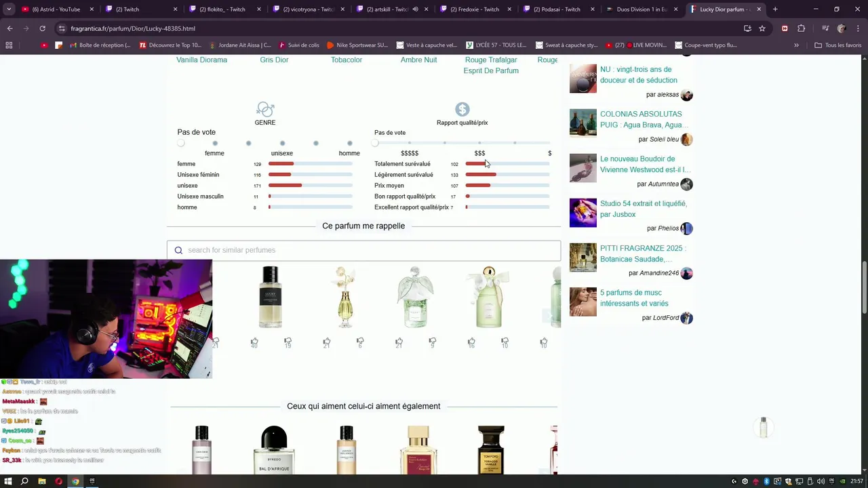Open Windows taskbar search
Screen dimensions: 868x488
point(24,481)
